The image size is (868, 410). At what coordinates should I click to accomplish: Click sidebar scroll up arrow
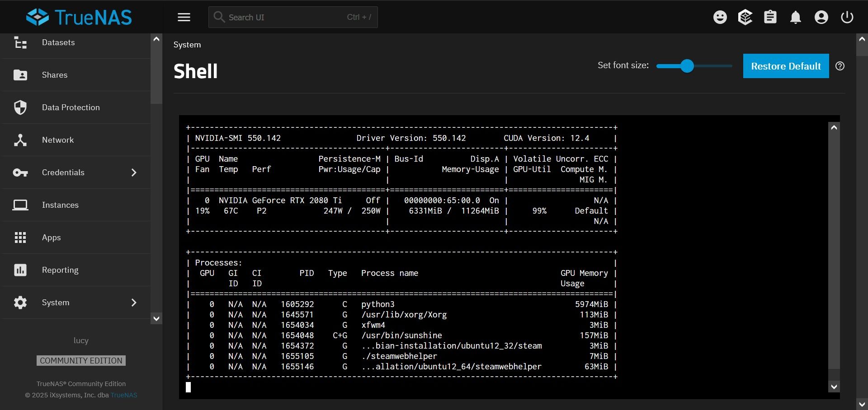[156, 39]
